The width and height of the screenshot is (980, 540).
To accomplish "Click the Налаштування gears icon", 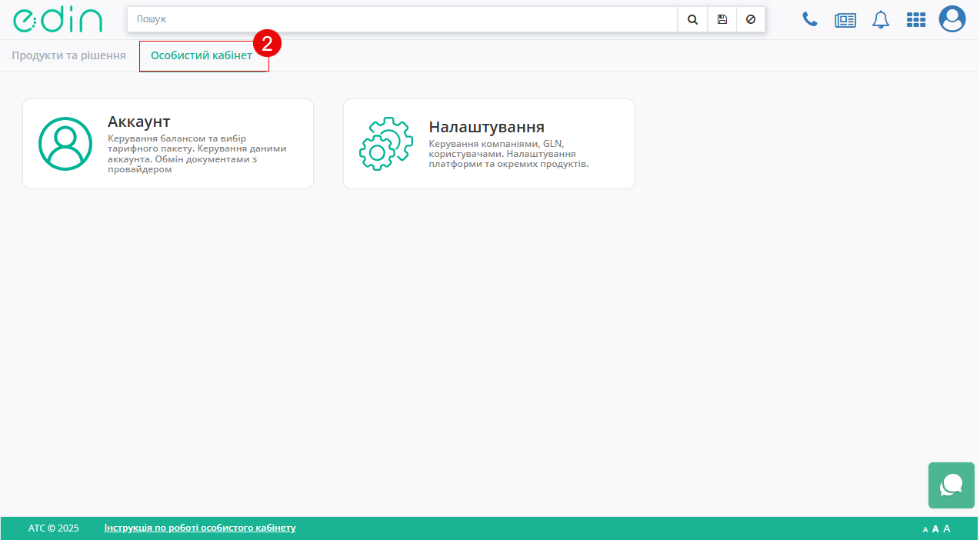I will point(385,144).
